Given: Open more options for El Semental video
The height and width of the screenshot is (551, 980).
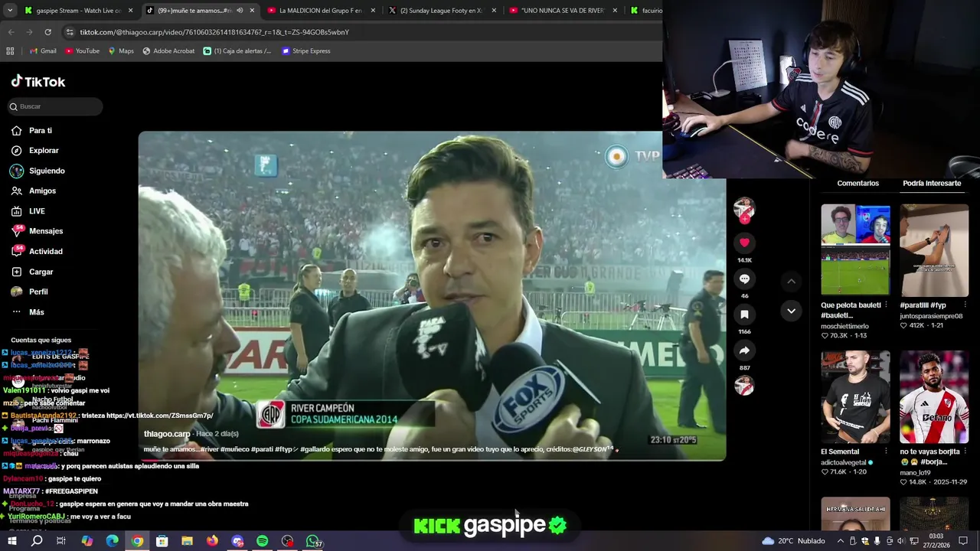Looking at the screenshot, I should (x=887, y=452).
